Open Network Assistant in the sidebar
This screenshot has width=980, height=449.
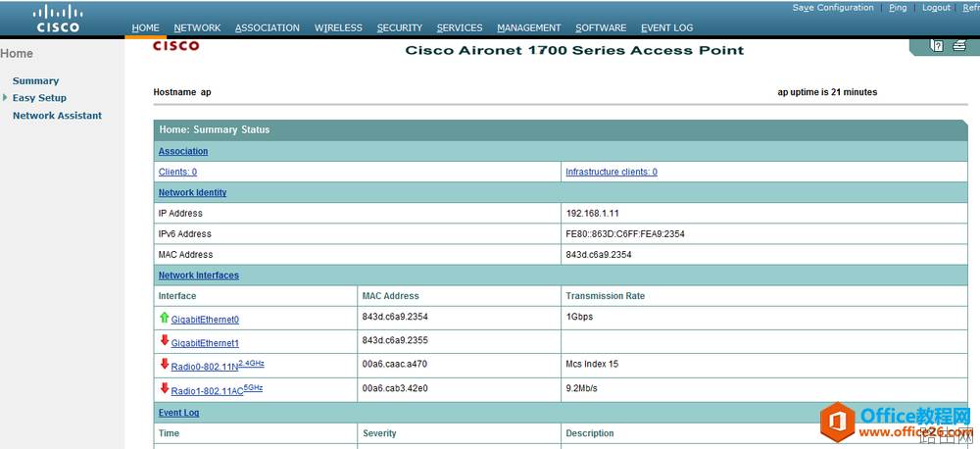tap(57, 115)
